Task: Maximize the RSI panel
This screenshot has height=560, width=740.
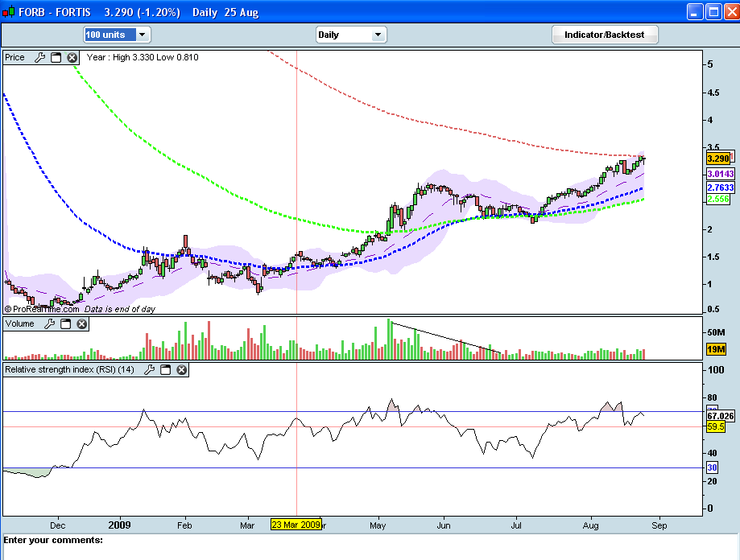Action: click(x=165, y=369)
